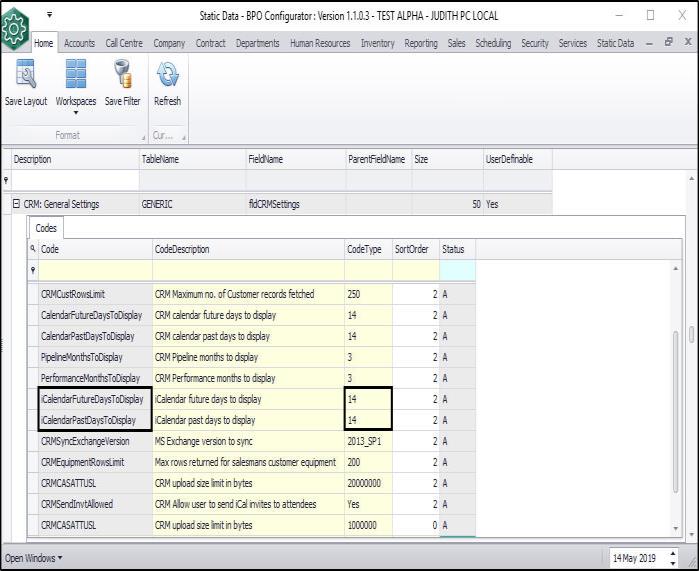Increase the date with the up spinner
This screenshot has height=571, width=699.
coord(671,552)
